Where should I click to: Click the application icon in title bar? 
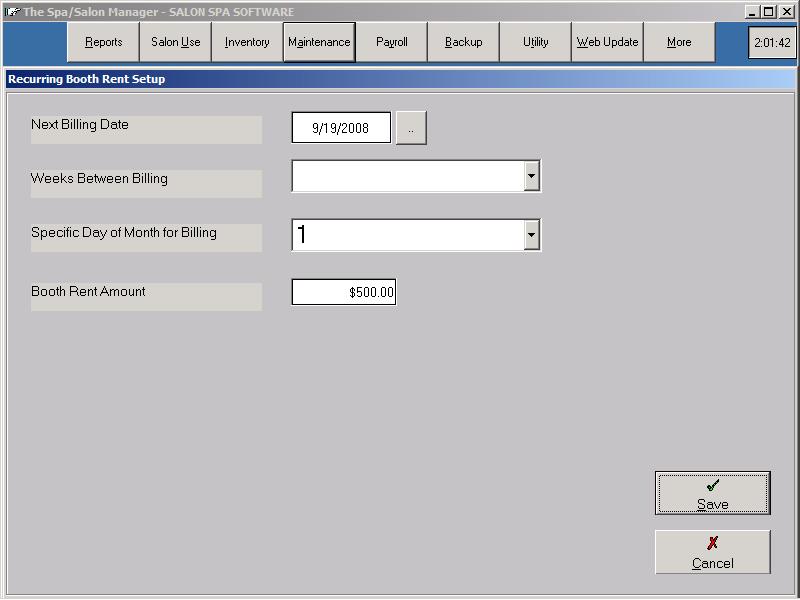[x=12, y=11]
